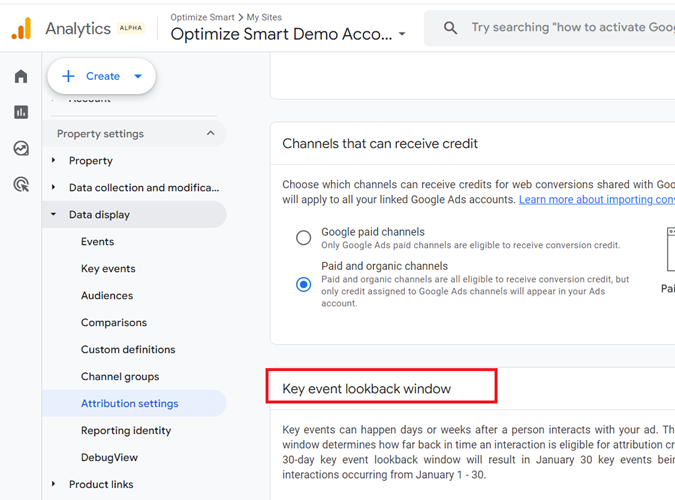This screenshot has width=675, height=500.
Task: Open DebugView menu item
Action: click(109, 457)
